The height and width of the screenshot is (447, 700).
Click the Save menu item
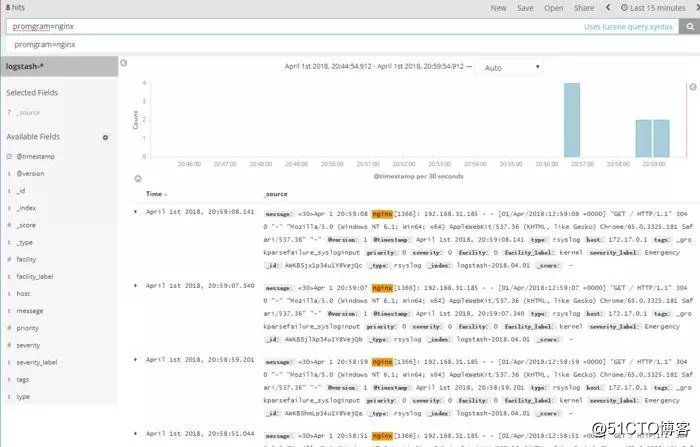525,8
